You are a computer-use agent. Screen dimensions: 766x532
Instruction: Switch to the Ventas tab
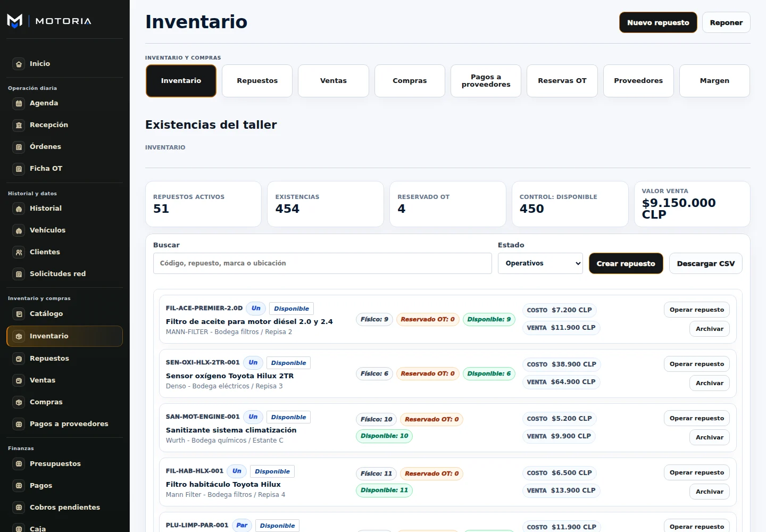pos(334,81)
